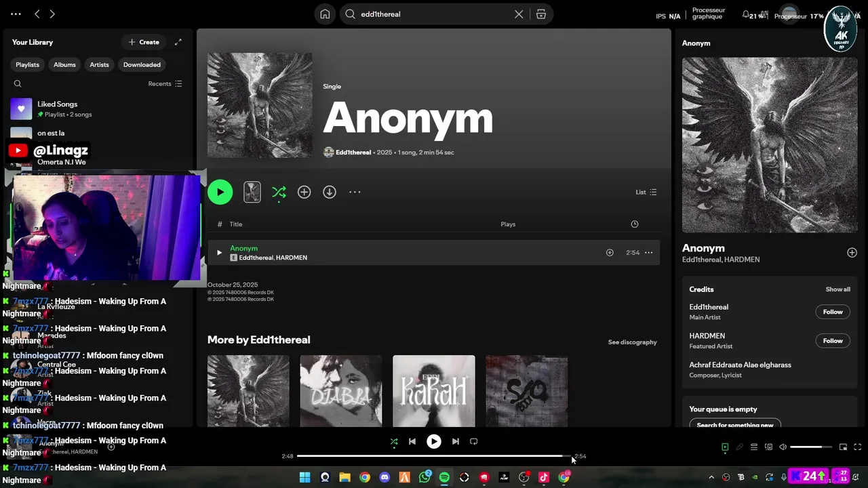The width and height of the screenshot is (868, 488).
Task: Click the Anonym track title
Action: tap(243, 249)
